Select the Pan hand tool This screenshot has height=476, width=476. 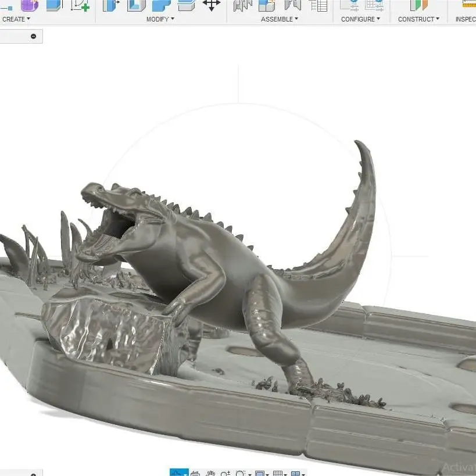210,474
